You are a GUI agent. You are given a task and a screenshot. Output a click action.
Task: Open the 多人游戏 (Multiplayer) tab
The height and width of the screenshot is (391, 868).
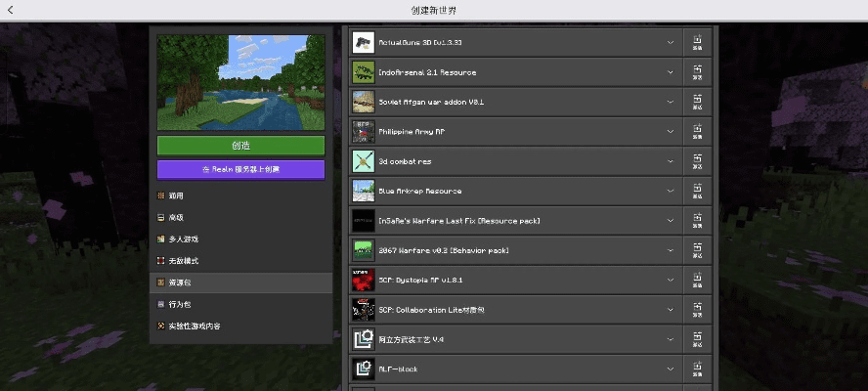(240, 239)
